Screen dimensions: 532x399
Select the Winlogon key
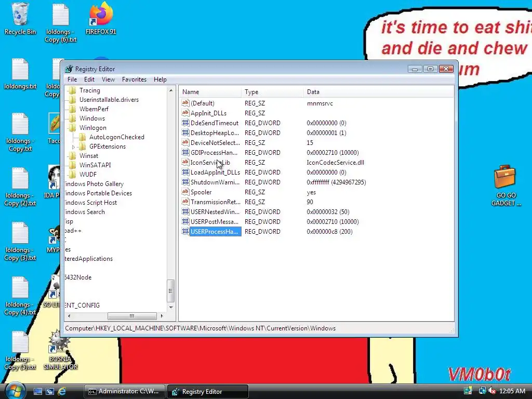(x=92, y=128)
